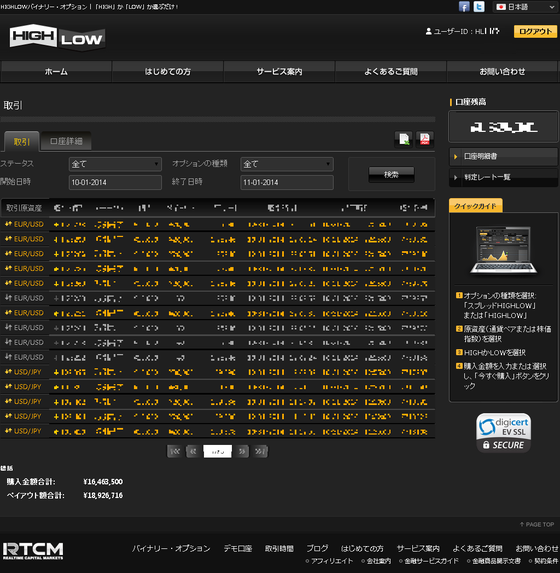Open footer link ブログ

(x=317, y=549)
